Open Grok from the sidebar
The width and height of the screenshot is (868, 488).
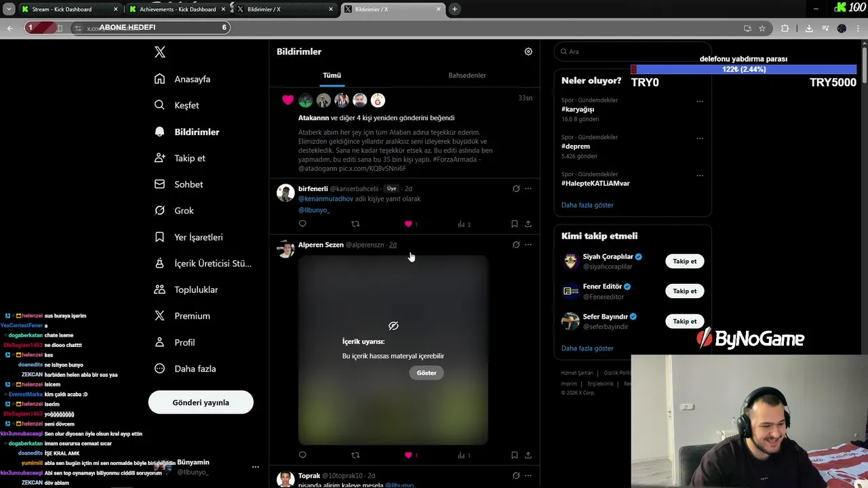point(174,211)
